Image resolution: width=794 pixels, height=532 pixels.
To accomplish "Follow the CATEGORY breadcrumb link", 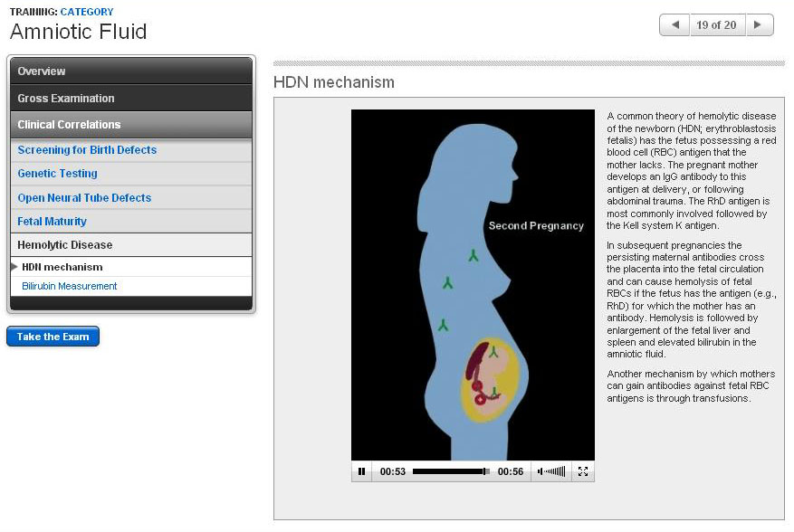I will 87,12.
